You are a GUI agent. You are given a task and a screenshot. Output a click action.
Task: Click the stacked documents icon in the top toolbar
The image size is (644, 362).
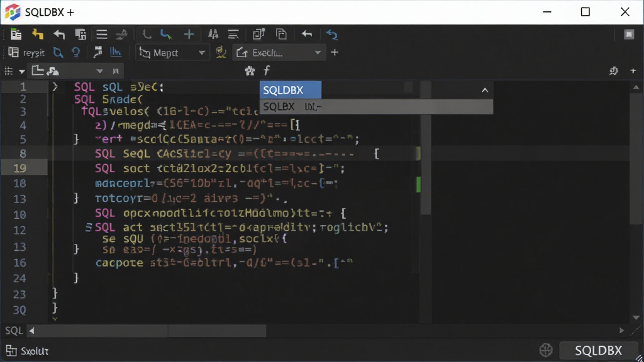click(x=80, y=35)
